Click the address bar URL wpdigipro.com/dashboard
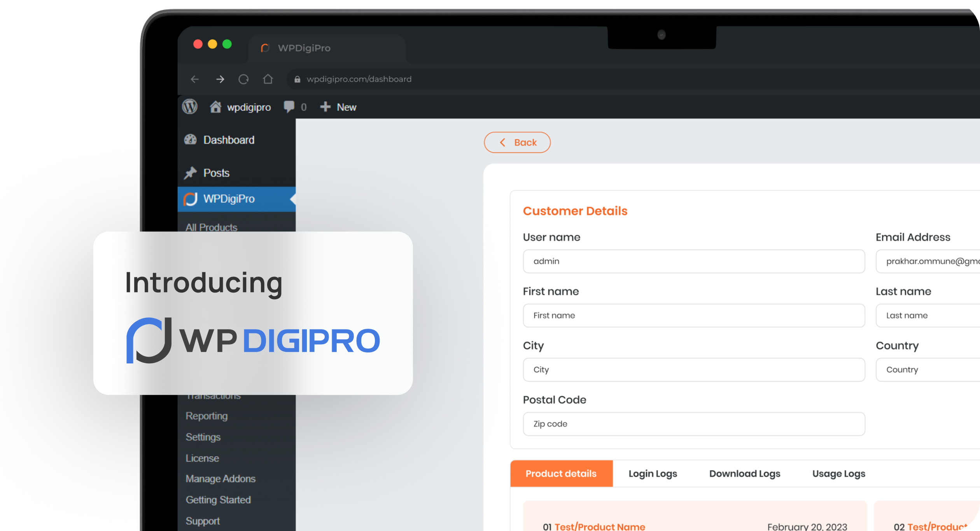This screenshot has width=980, height=531. pyautogui.click(x=359, y=79)
